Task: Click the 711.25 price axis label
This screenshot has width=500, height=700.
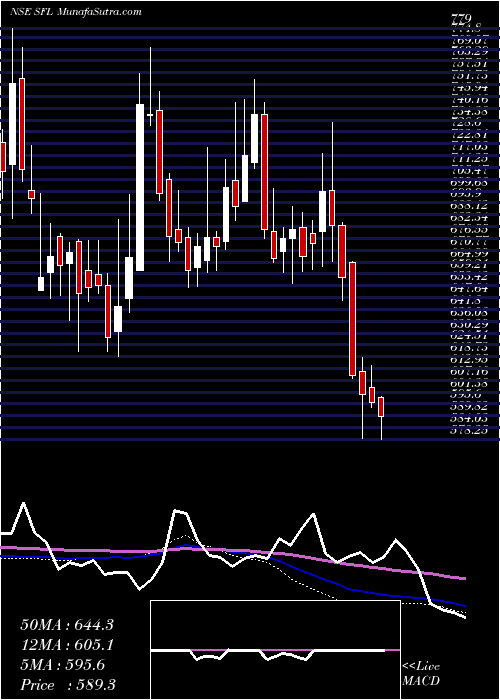Action: click(x=469, y=158)
